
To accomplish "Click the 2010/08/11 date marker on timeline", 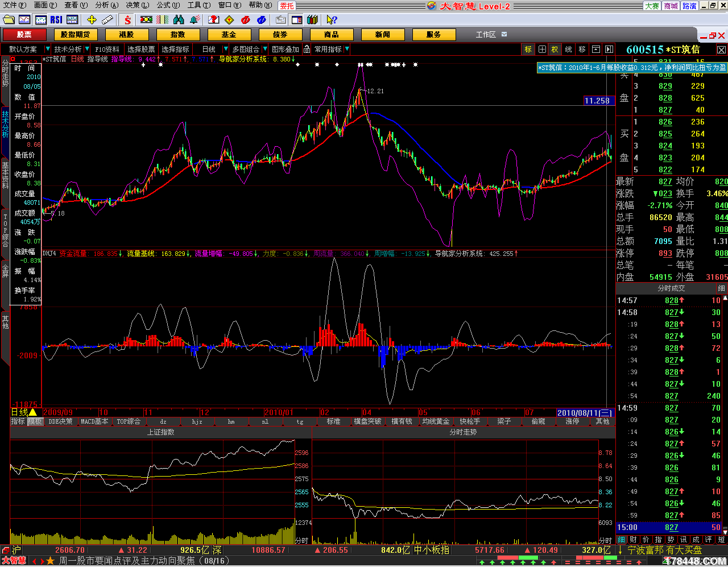I will click(585, 413).
